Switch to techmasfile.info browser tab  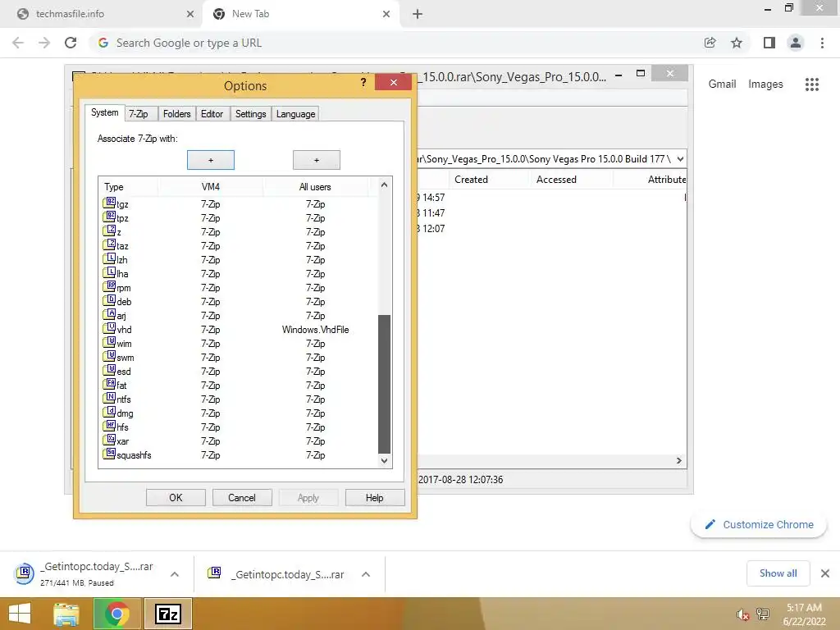click(x=103, y=14)
